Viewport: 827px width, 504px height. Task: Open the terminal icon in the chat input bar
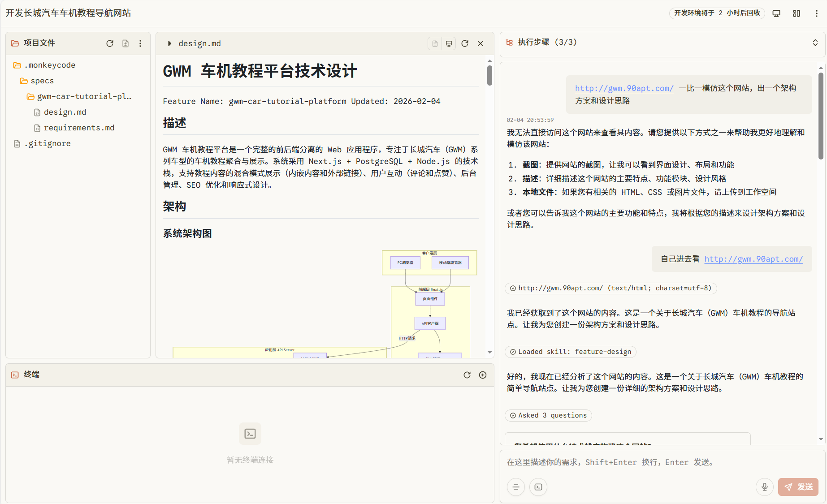pyautogui.click(x=538, y=487)
